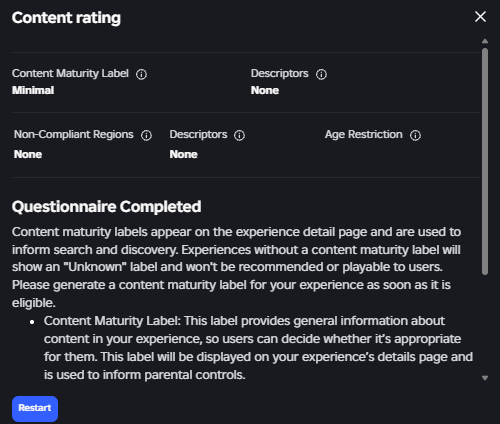Select the Minimal maturity label value
Screen dimensions: 500x424
point(33,90)
